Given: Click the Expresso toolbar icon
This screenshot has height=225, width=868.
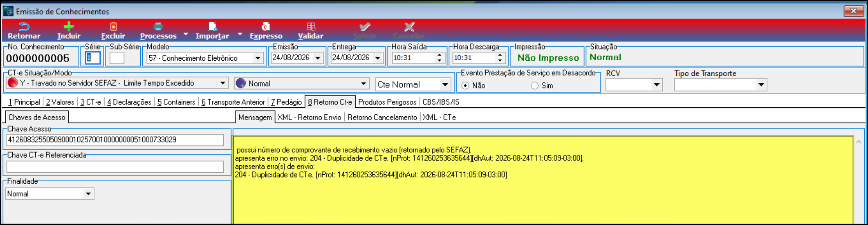Looking at the screenshot, I should [266, 27].
